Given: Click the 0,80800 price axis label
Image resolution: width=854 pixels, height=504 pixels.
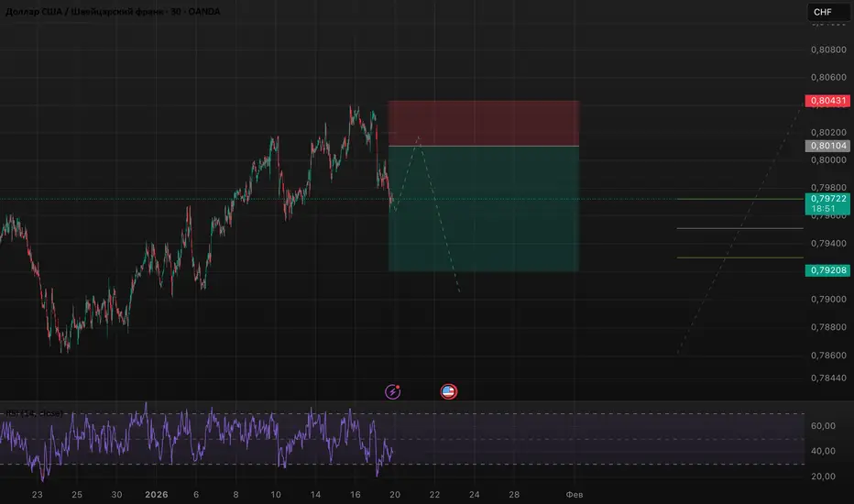Looking at the screenshot, I should (828, 49).
